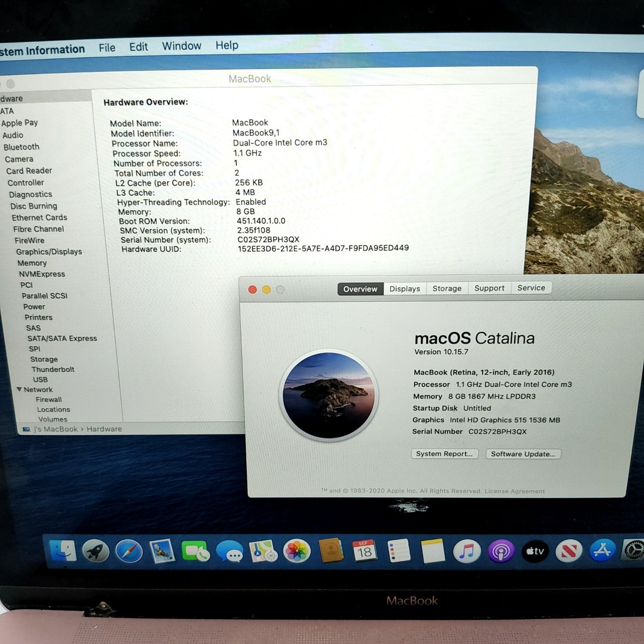Viewport: 644px width, 644px height.
Task: Select Diagnostics in the sidebar
Action: [30, 194]
